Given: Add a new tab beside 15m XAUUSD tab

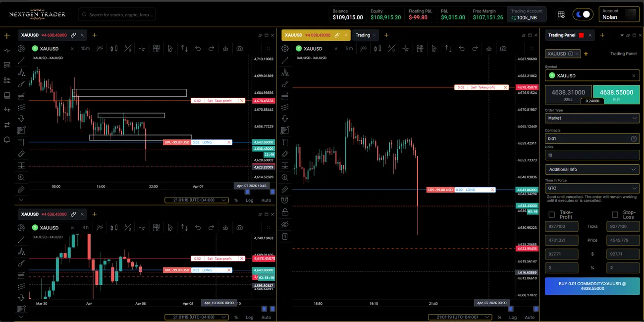Looking at the screenshot, I should [x=94, y=35].
